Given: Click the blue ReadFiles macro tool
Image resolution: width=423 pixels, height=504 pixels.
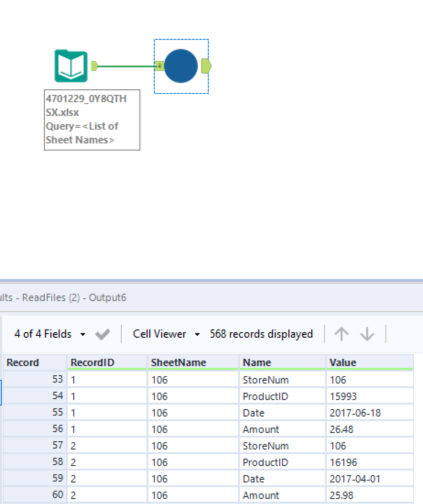Looking at the screenshot, I should click(181, 66).
